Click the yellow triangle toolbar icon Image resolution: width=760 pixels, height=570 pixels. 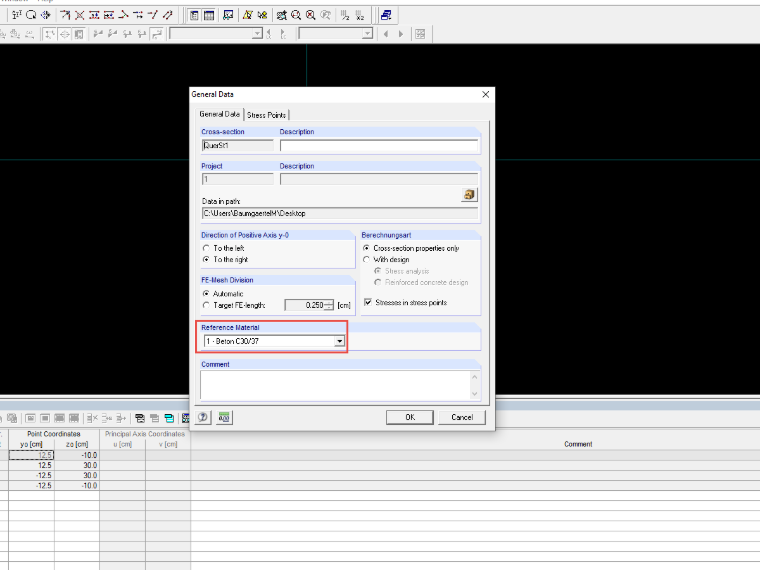click(247, 15)
